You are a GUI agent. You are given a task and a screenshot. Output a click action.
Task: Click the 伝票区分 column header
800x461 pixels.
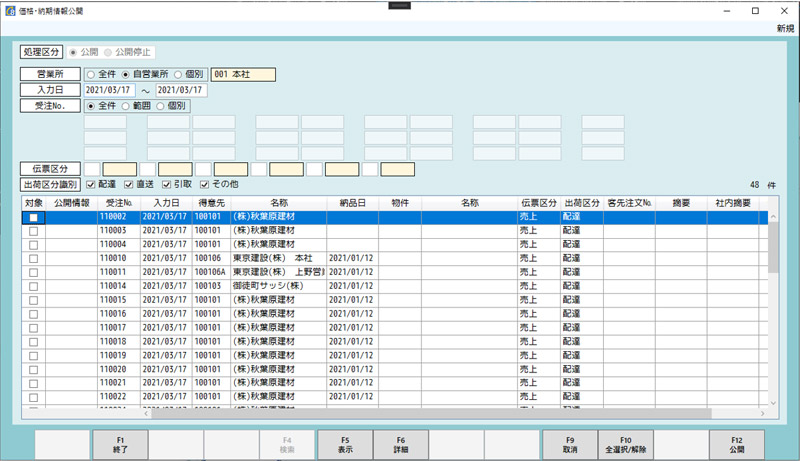click(539, 203)
